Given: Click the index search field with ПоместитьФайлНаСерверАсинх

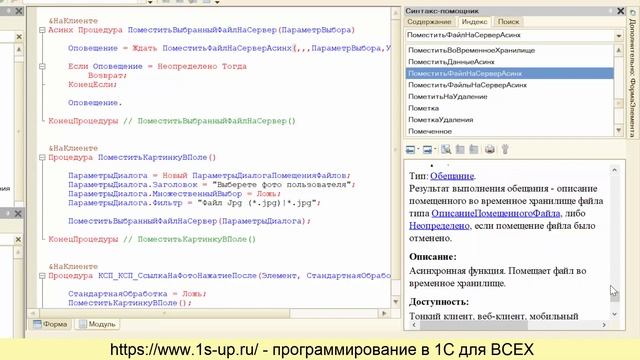Looking at the screenshot, I should pyautogui.click(x=509, y=36).
